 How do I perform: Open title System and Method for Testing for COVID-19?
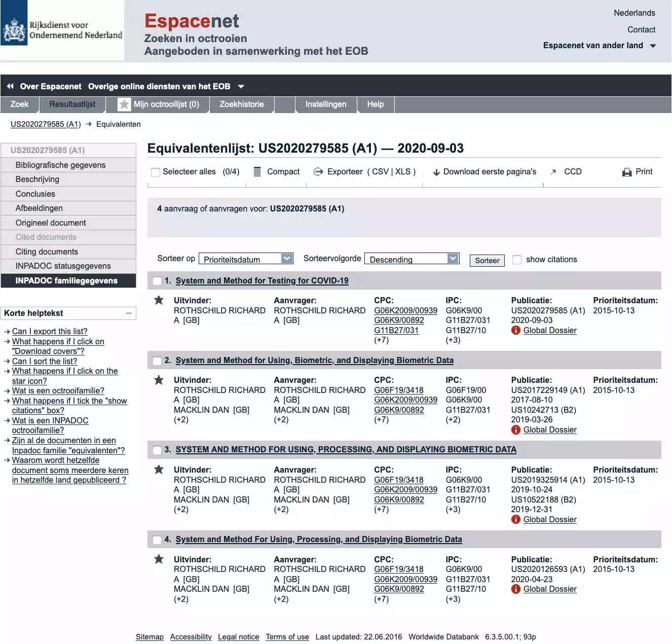pos(262,281)
